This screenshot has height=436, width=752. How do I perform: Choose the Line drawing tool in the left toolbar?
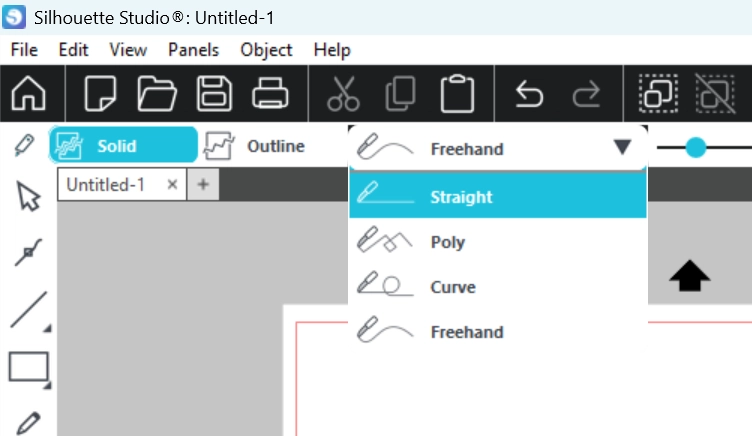(x=28, y=310)
